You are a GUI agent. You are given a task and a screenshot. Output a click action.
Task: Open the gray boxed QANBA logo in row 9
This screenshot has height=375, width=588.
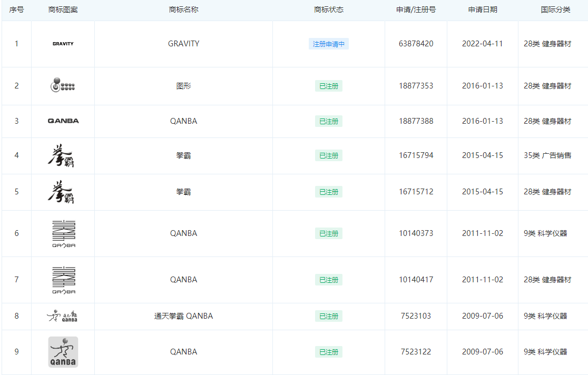click(63, 352)
